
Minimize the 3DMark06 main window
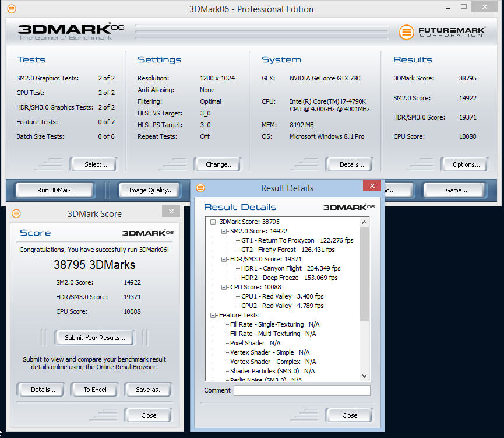447,7
